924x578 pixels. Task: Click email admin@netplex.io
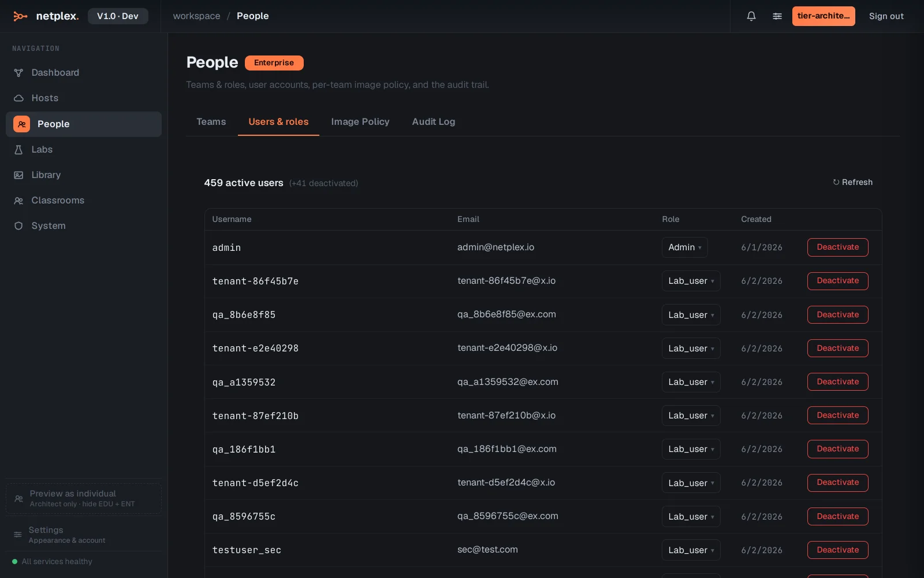pyautogui.click(x=495, y=247)
